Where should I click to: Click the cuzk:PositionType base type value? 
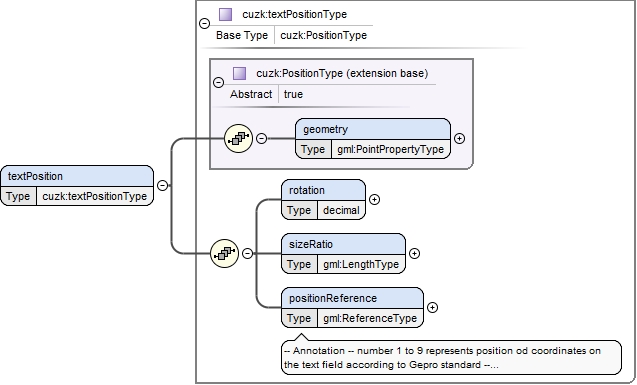pyautogui.click(x=323, y=35)
